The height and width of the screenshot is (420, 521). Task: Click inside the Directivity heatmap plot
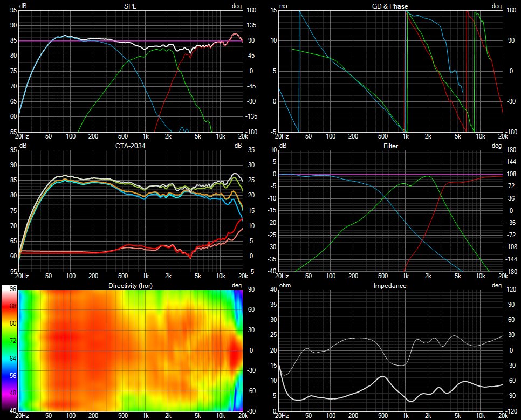tap(131, 350)
